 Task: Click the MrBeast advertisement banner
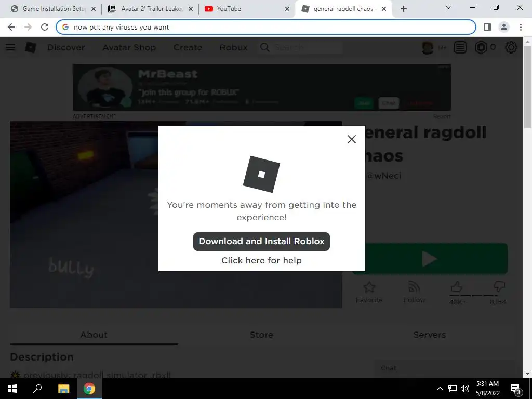click(262, 87)
